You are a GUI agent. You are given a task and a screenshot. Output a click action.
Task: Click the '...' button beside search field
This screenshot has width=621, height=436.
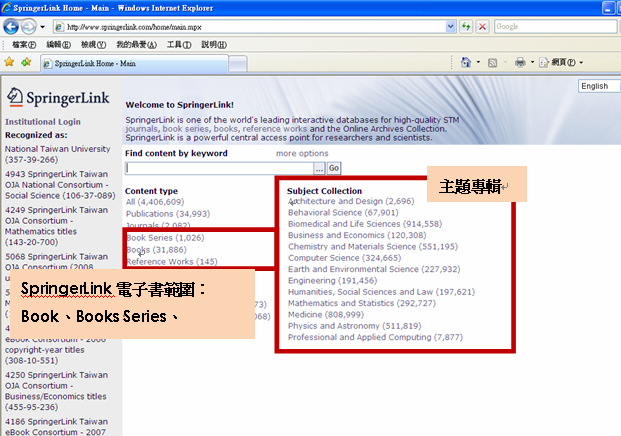pyautogui.click(x=319, y=168)
